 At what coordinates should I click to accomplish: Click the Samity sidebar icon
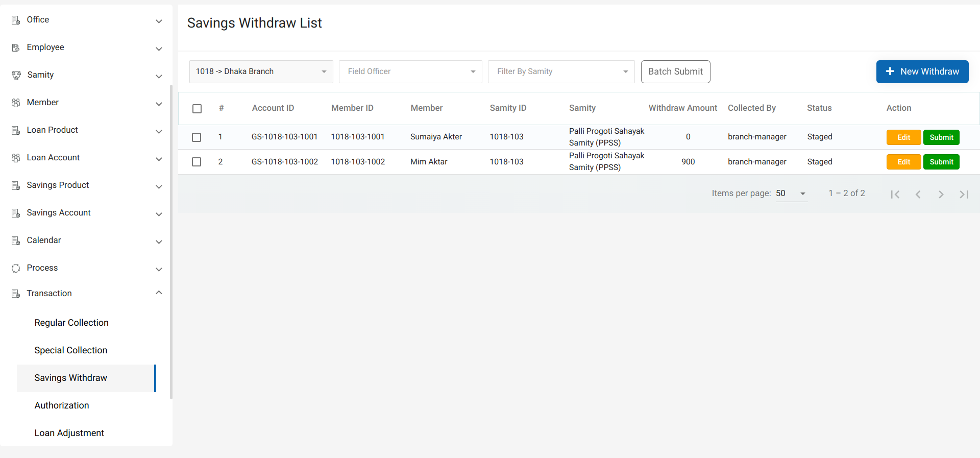pyautogui.click(x=16, y=76)
